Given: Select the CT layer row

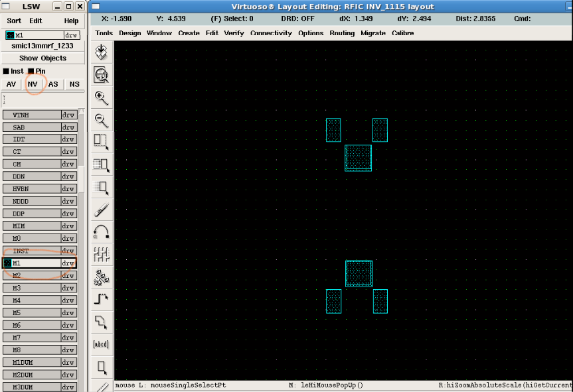Looking at the screenshot, I should (40, 151).
